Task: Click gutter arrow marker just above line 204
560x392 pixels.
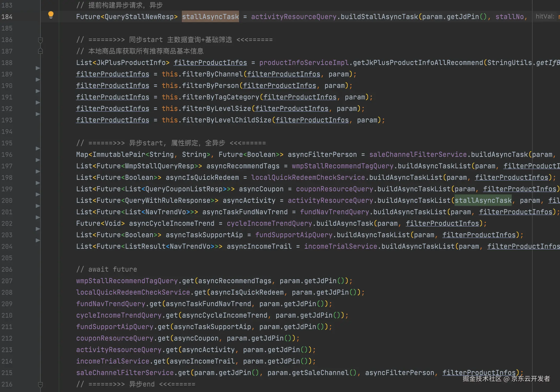Action: tap(38, 240)
